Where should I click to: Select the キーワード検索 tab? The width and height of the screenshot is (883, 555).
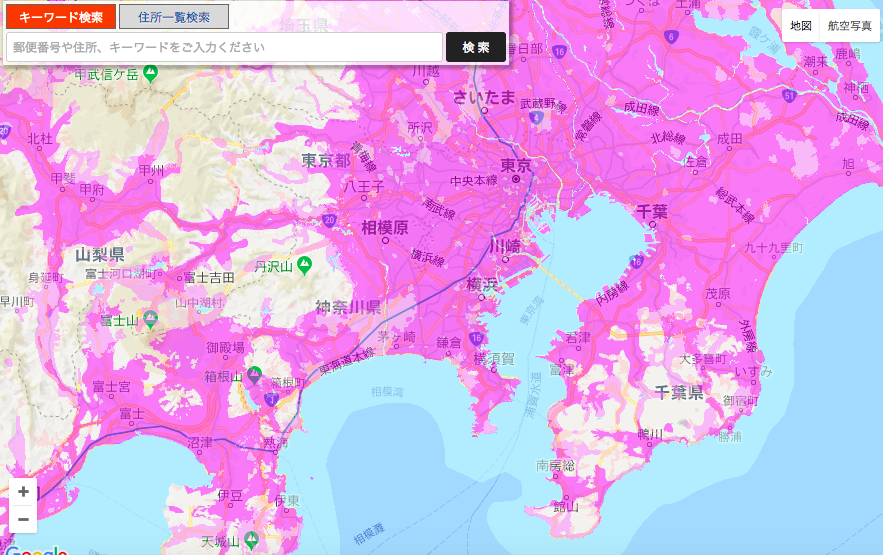pos(61,17)
